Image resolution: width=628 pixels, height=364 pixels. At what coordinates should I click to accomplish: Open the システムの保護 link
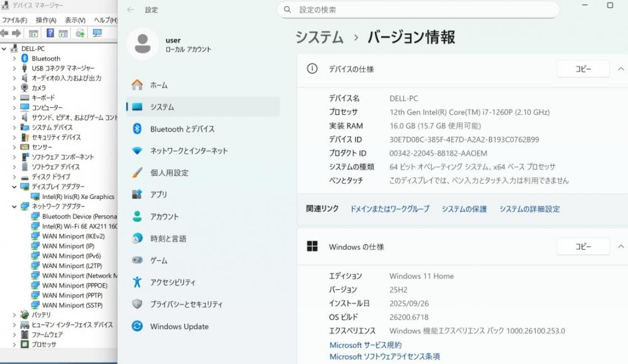tap(463, 209)
